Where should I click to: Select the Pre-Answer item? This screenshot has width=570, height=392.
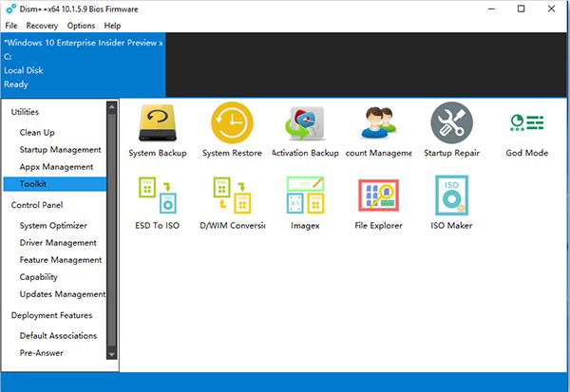coord(42,353)
